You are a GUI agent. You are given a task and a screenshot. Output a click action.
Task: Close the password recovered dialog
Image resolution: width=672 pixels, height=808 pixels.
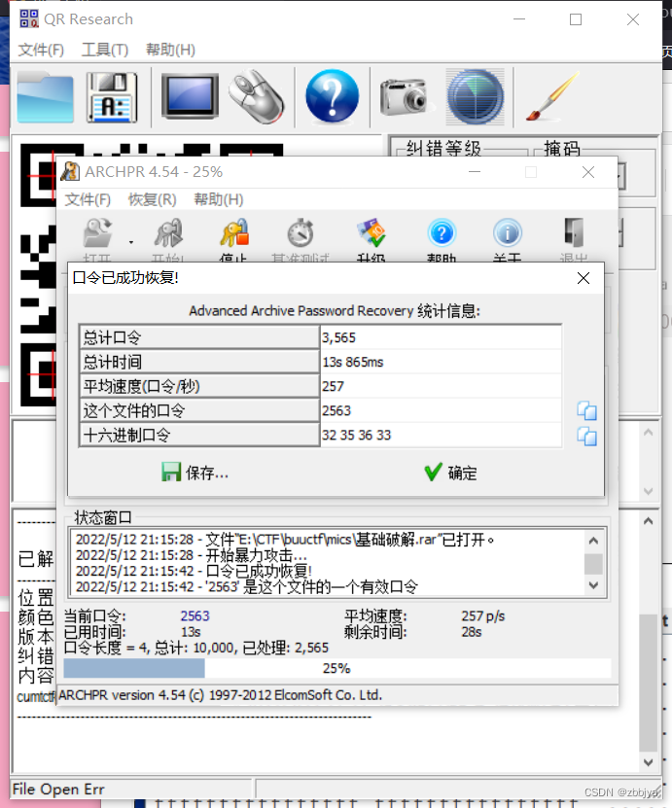(x=584, y=278)
